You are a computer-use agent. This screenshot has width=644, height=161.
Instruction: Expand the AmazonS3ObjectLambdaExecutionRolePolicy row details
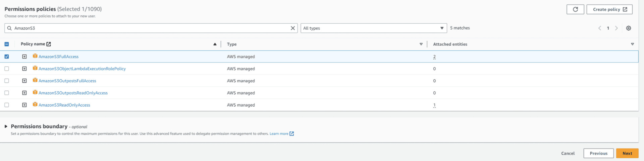tap(24, 69)
